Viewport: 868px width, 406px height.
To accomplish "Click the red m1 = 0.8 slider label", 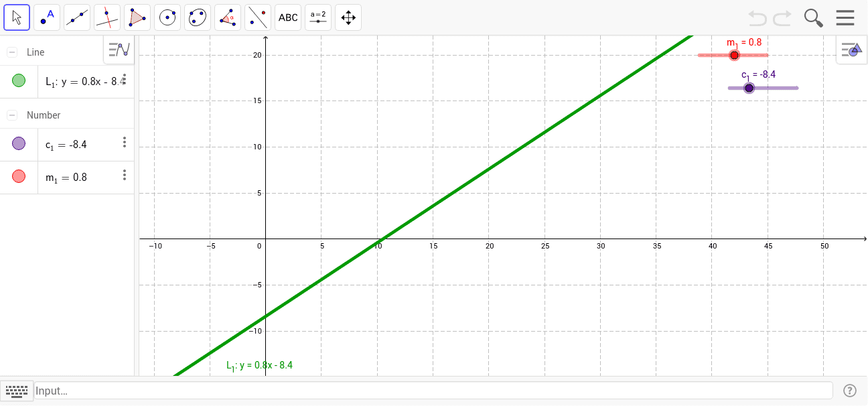I will point(744,42).
